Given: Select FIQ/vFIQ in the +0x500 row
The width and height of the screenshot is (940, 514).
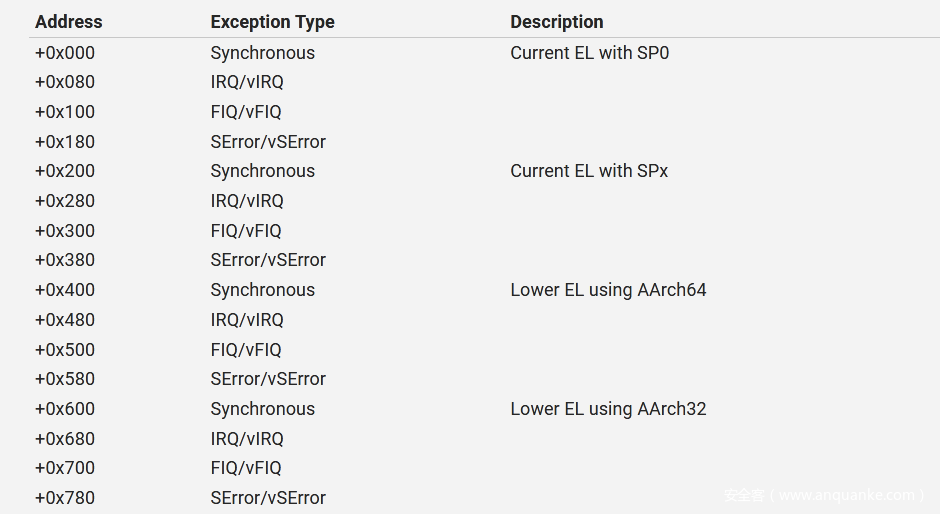Looking at the screenshot, I should (x=246, y=350).
